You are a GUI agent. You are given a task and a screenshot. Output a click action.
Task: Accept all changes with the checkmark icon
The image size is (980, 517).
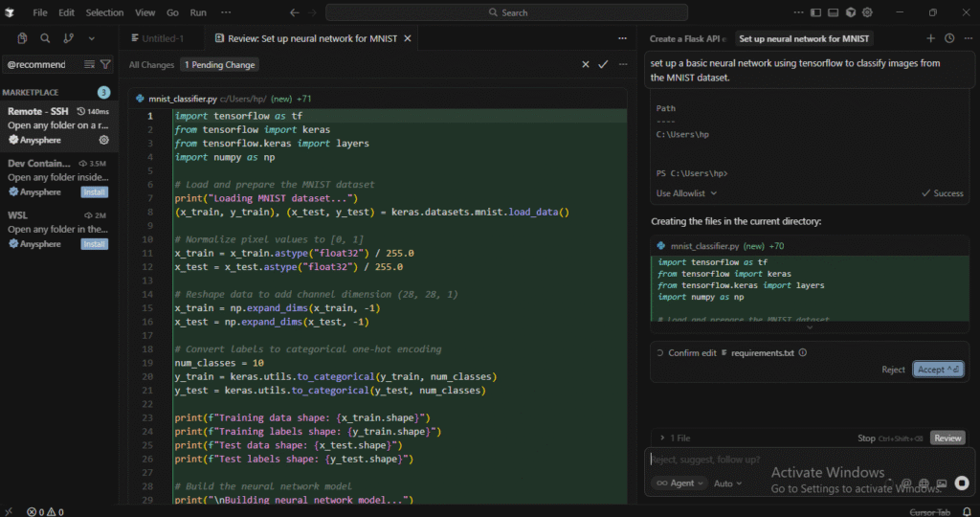click(x=603, y=64)
